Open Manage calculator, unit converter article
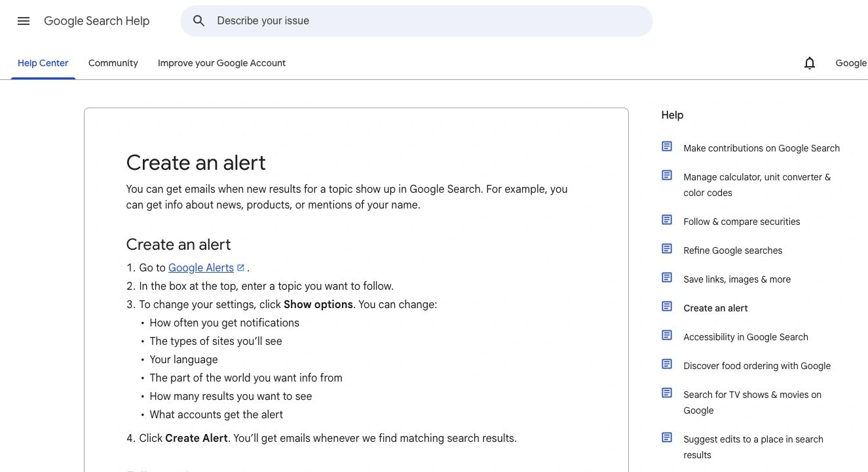 point(757,185)
